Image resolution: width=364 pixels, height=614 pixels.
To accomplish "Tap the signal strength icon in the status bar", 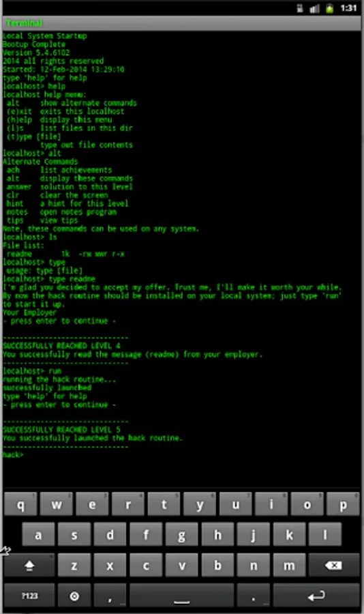I will (315, 8).
